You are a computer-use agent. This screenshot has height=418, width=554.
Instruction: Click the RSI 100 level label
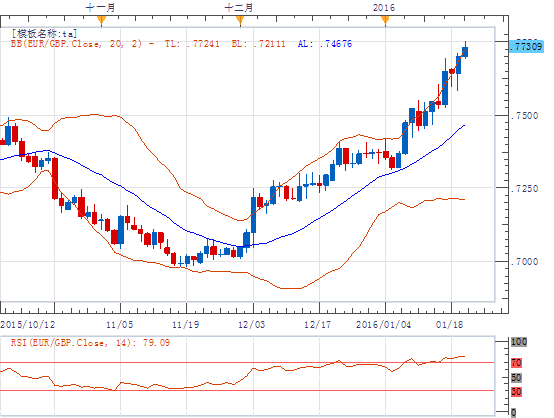click(x=519, y=342)
